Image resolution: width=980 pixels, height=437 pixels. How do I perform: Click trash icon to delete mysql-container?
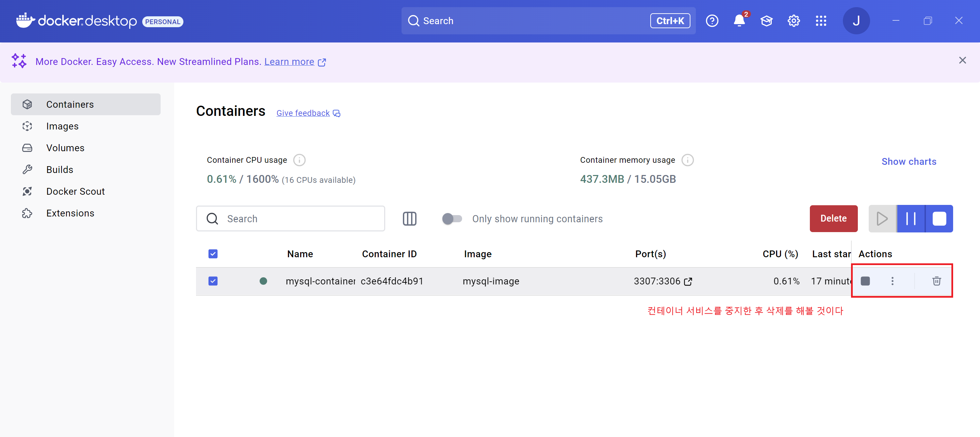click(x=936, y=281)
